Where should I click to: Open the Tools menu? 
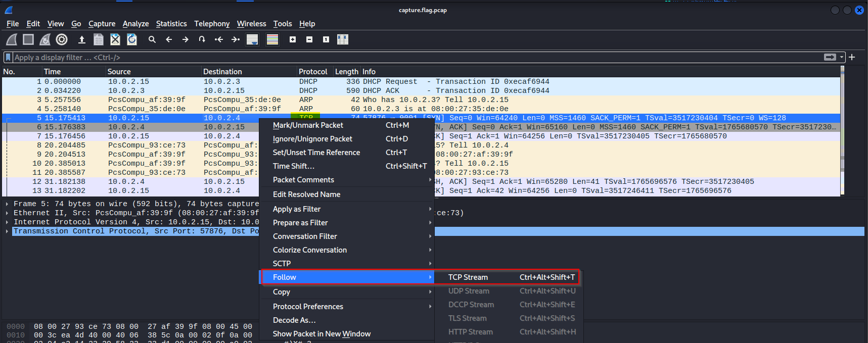(x=283, y=24)
